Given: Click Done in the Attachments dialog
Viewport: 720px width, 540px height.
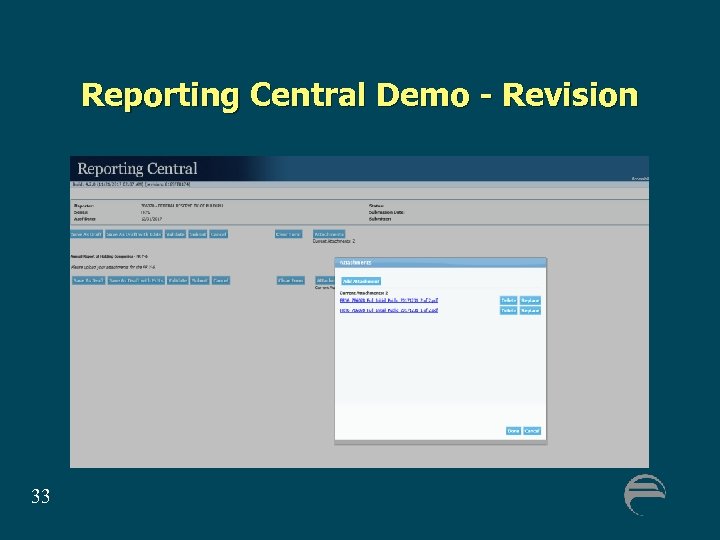Looking at the screenshot, I should coord(513,431).
